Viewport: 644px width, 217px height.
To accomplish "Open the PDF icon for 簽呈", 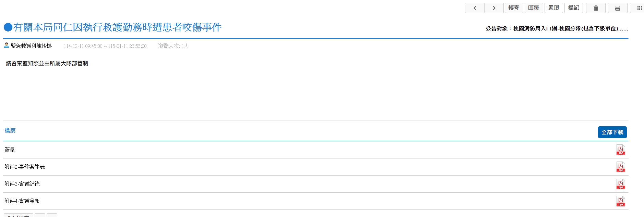I will [x=621, y=150].
